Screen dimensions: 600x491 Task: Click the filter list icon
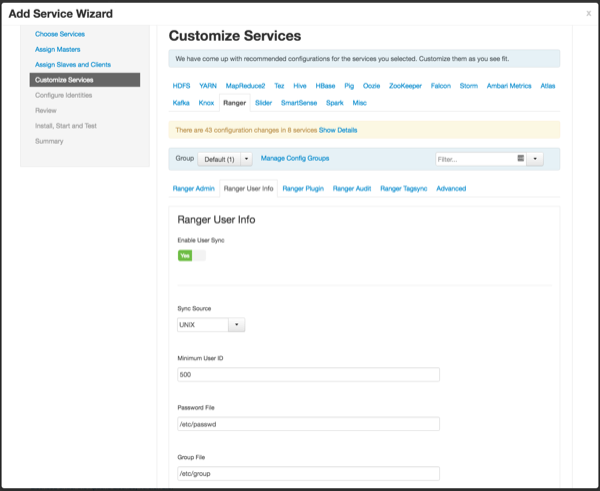(521, 158)
